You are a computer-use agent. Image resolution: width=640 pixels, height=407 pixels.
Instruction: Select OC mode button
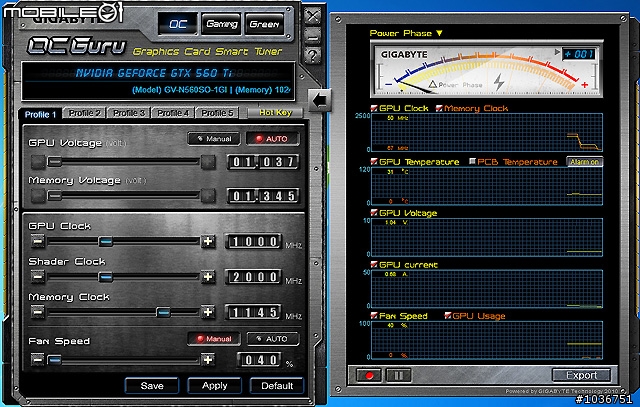tap(178, 24)
